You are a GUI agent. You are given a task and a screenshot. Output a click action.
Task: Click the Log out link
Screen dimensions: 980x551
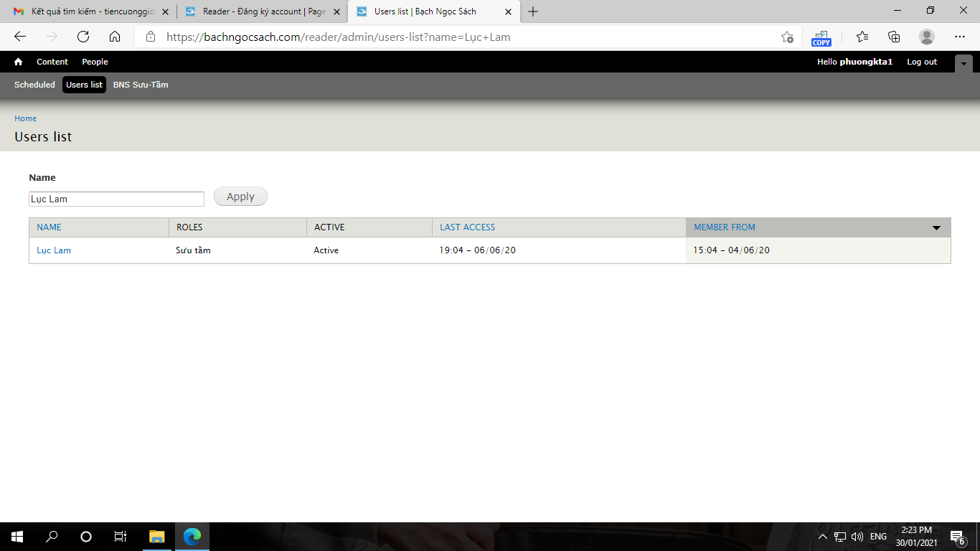coord(922,62)
